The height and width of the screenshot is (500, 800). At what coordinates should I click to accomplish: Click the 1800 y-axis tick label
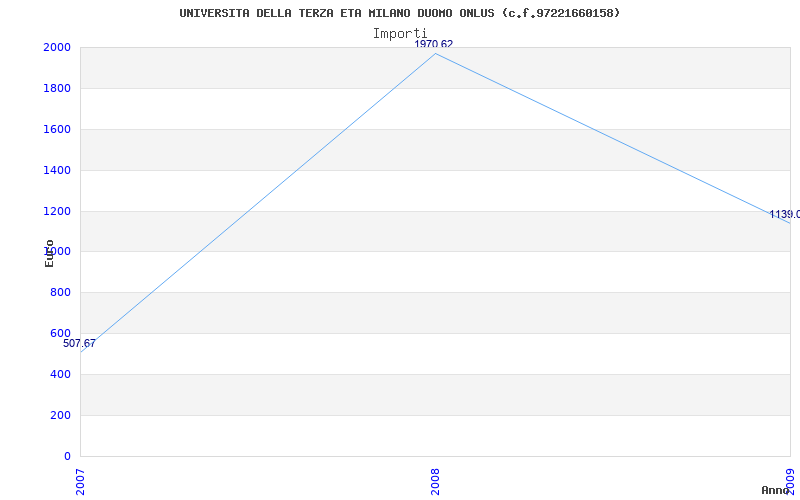pyautogui.click(x=58, y=88)
